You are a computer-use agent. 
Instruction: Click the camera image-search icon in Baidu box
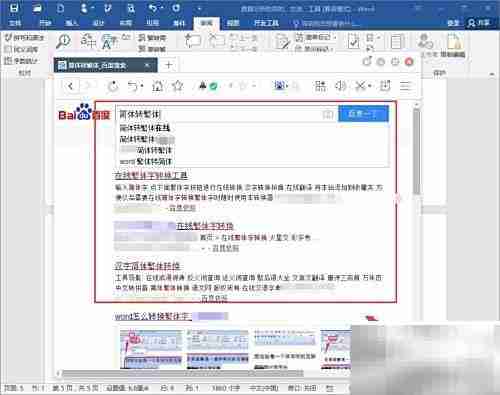tap(328, 114)
